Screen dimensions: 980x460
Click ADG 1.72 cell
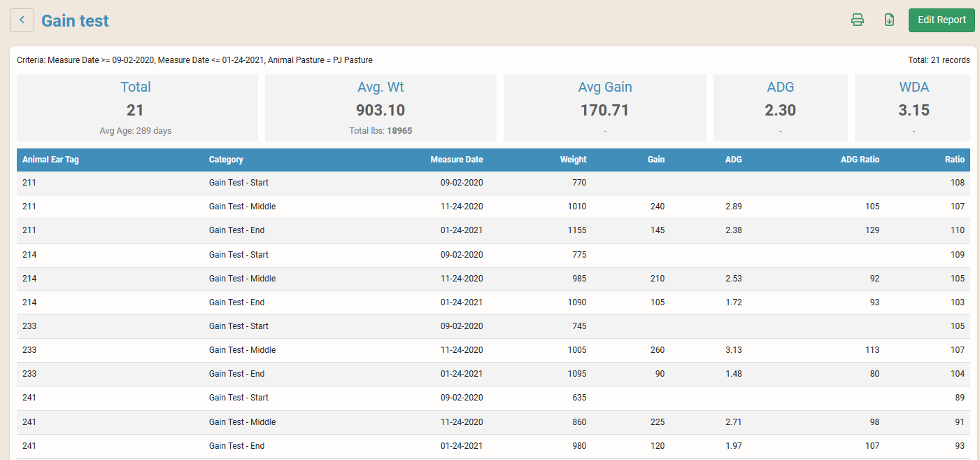tap(734, 302)
